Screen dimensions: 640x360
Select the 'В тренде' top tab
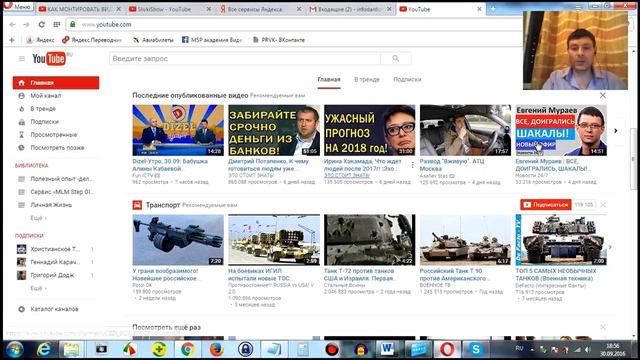point(367,80)
